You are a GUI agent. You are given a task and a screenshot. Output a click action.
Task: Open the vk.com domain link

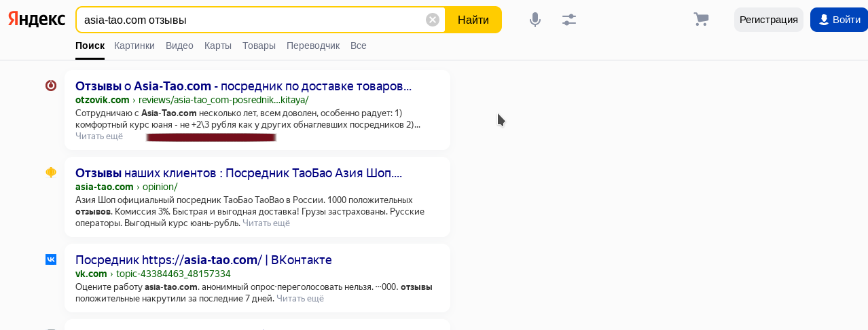click(x=91, y=274)
